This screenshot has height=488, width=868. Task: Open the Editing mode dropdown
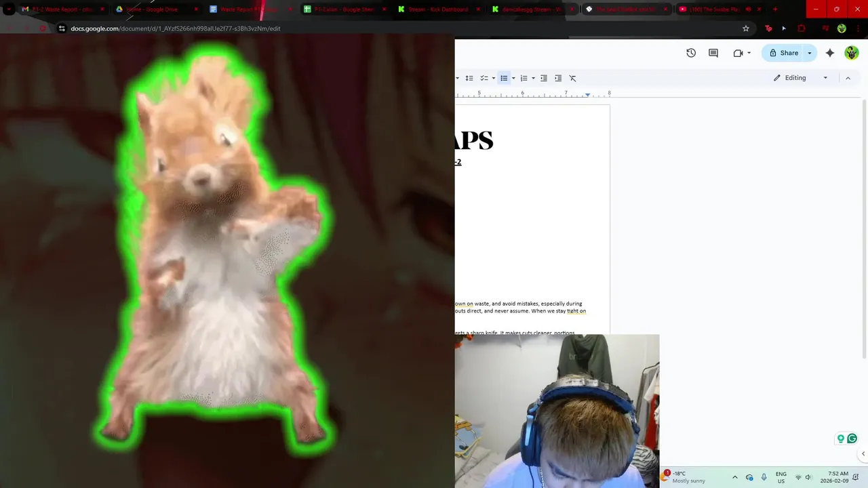click(x=801, y=78)
